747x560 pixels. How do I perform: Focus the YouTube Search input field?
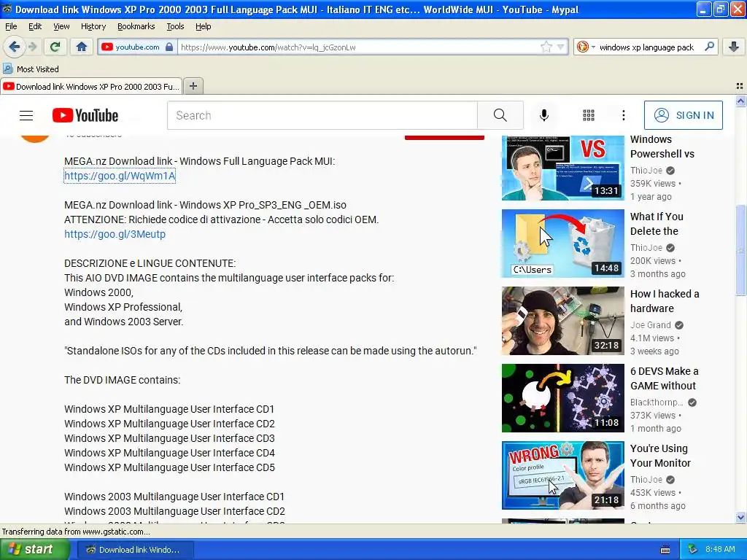322,115
